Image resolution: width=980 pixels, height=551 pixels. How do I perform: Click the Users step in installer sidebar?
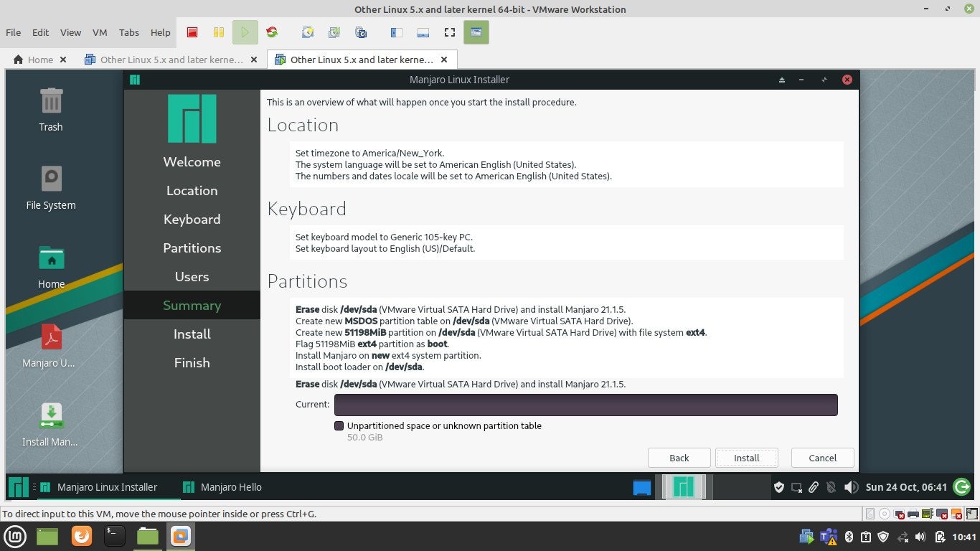[x=192, y=277]
